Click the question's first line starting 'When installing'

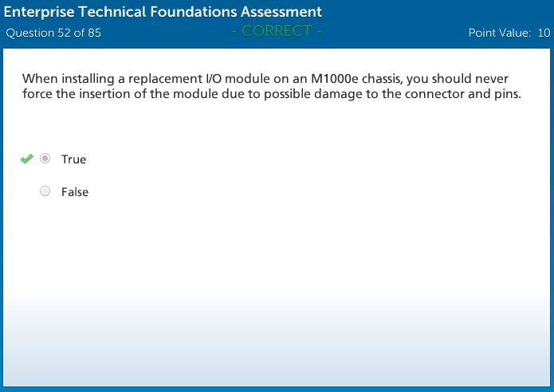click(265, 79)
